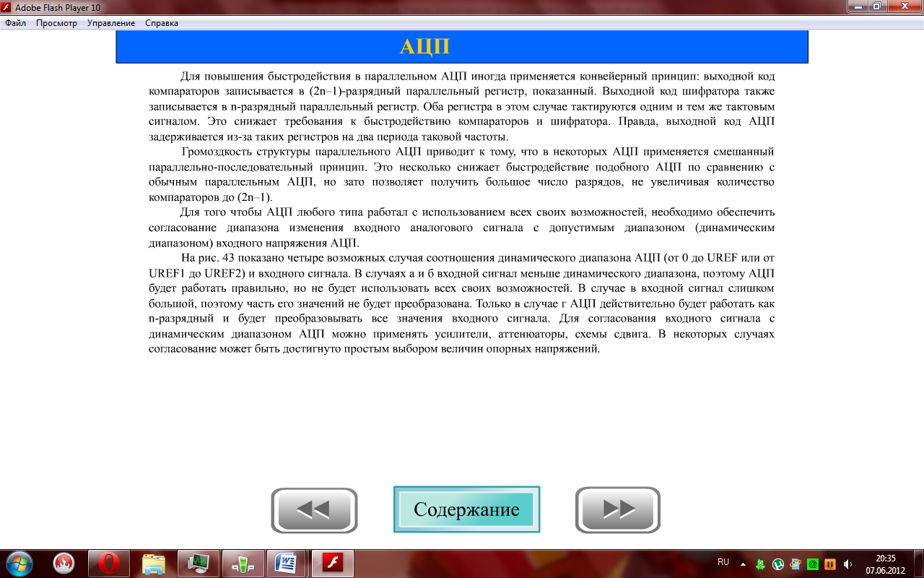Close the Adobe Flash Player window
This screenshot has height=578, width=924.
pyautogui.click(x=903, y=6)
